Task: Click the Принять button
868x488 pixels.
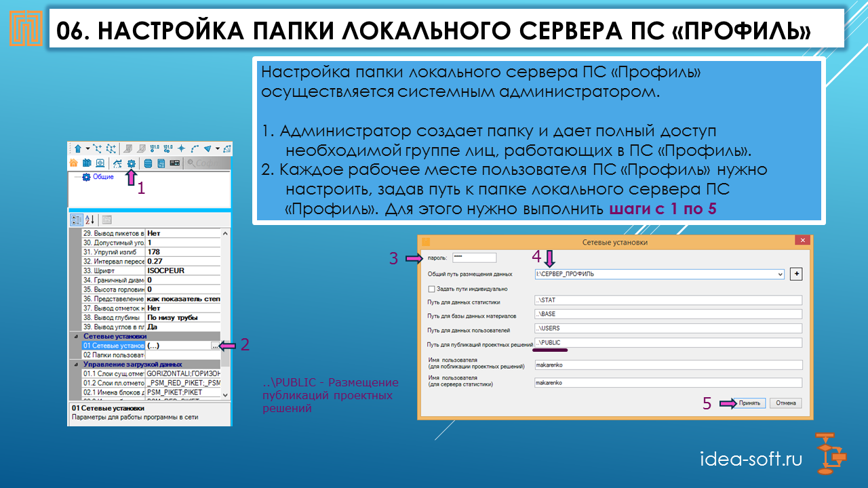Action: (x=749, y=403)
